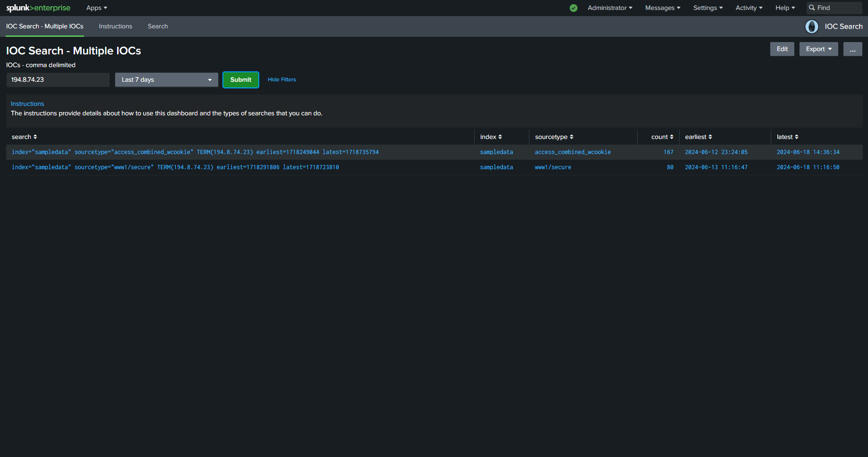Click latest value 2024-06-18 14:36:34

tap(808, 152)
